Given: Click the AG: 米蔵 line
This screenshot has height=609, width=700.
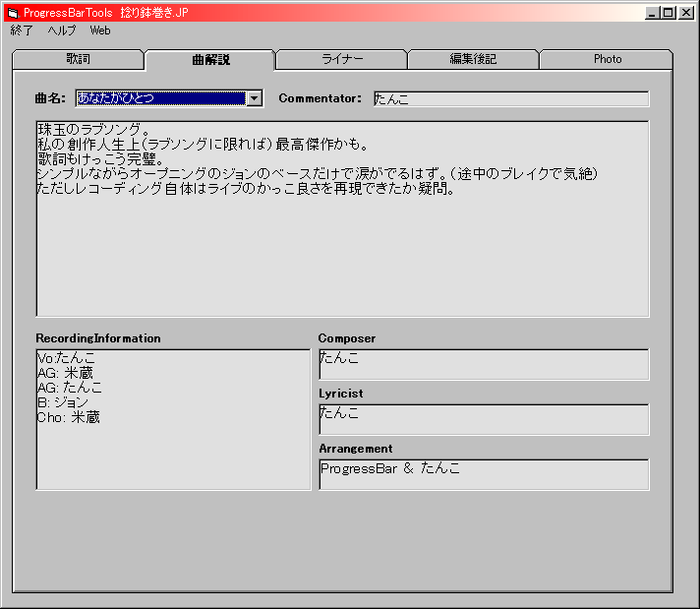Looking at the screenshot, I should (65, 373).
